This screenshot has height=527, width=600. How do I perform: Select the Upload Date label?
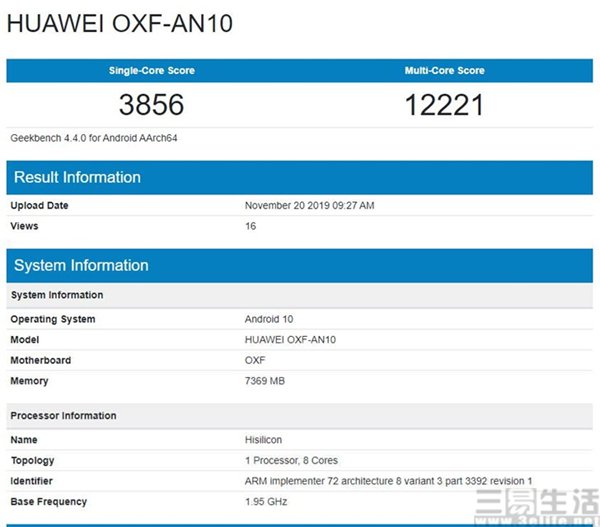(39, 206)
